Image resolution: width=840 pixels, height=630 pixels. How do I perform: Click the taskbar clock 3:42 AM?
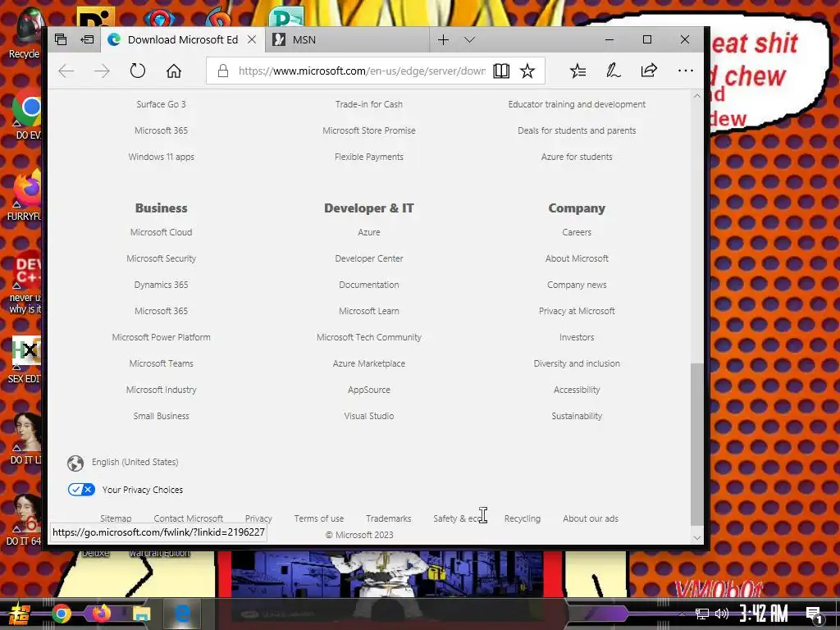(x=764, y=614)
